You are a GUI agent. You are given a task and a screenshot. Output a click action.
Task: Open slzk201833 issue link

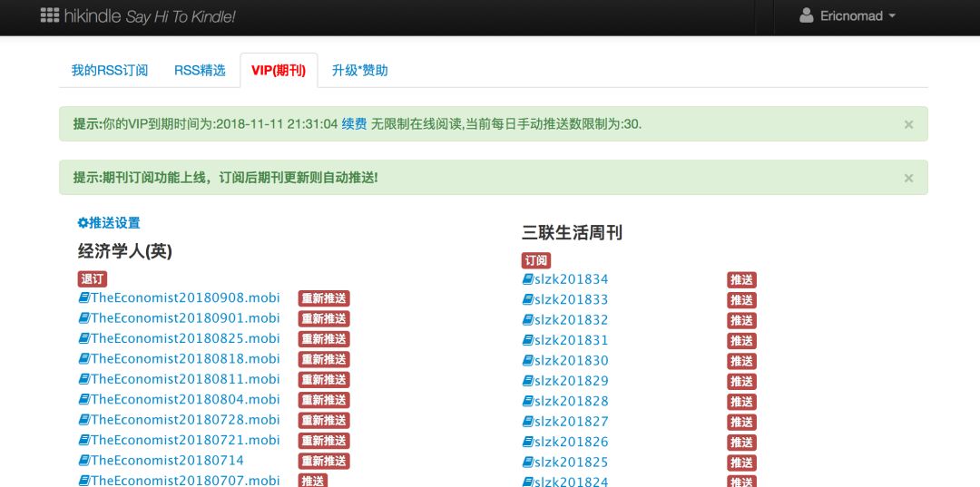click(x=565, y=299)
